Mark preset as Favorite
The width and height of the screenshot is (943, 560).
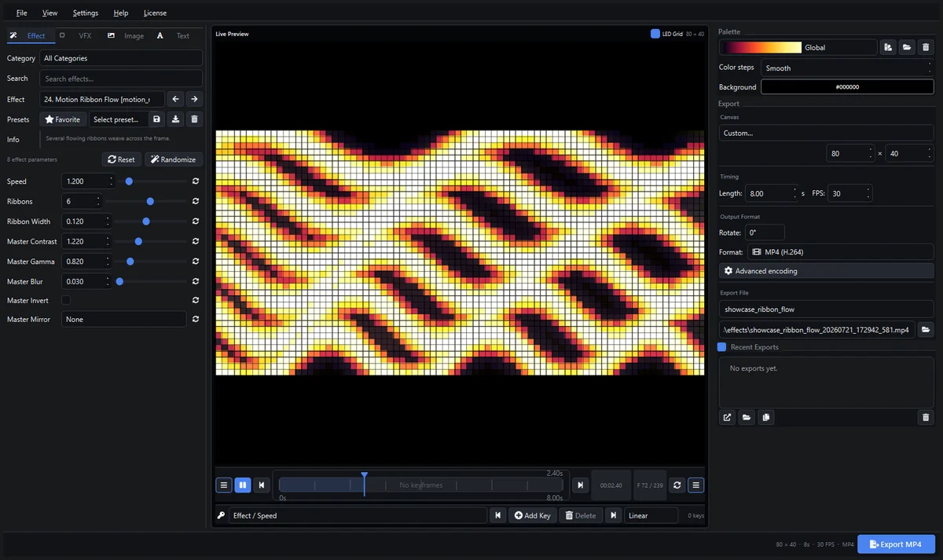click(x=63, y=119)
